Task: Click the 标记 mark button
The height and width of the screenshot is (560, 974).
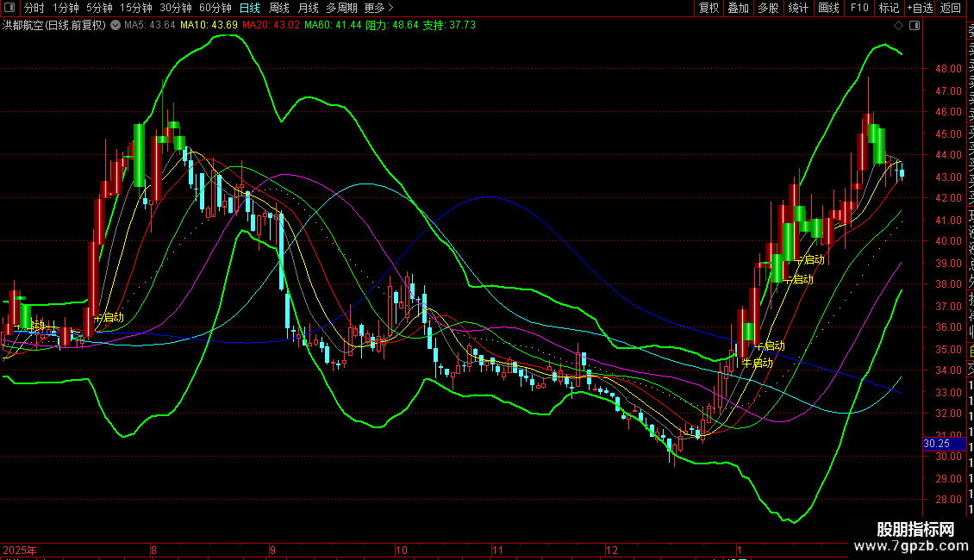Action: tap(888, 8)
